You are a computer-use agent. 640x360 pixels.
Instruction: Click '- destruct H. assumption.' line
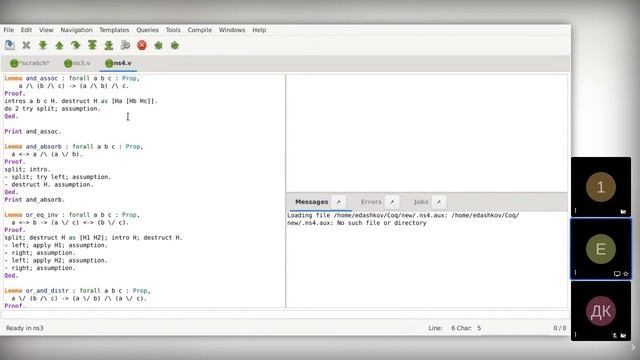coord(49,184)
